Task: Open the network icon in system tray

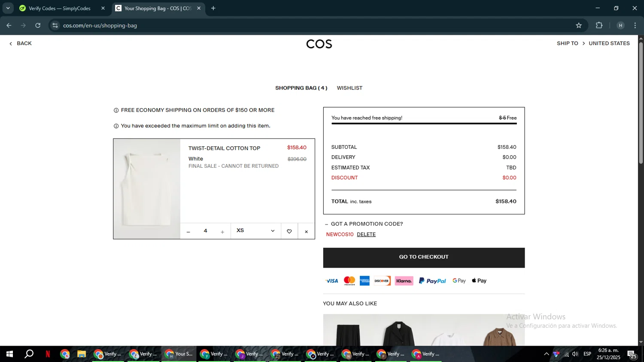Action: coord(566,354)
